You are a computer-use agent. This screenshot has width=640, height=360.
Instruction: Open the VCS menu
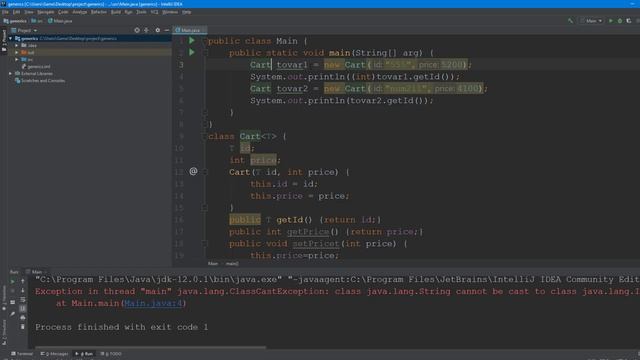[154, 12]
